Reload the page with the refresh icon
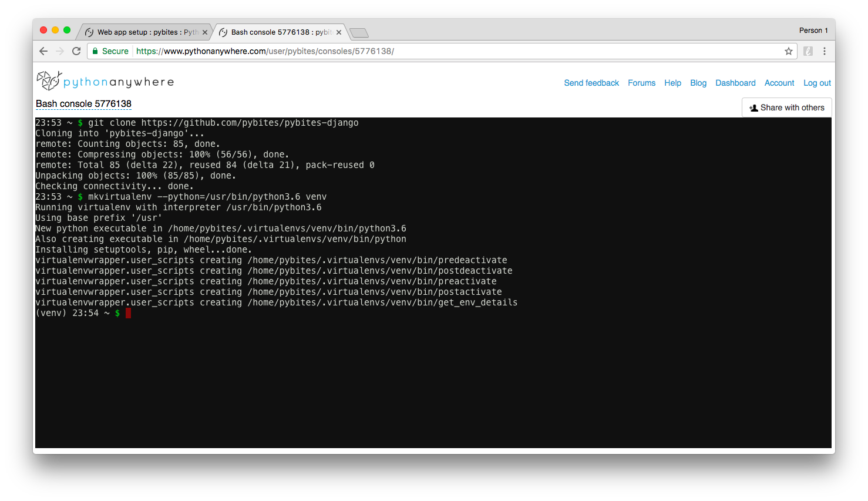The width and height of the screenshot is (868, 501). click(76, 51)
